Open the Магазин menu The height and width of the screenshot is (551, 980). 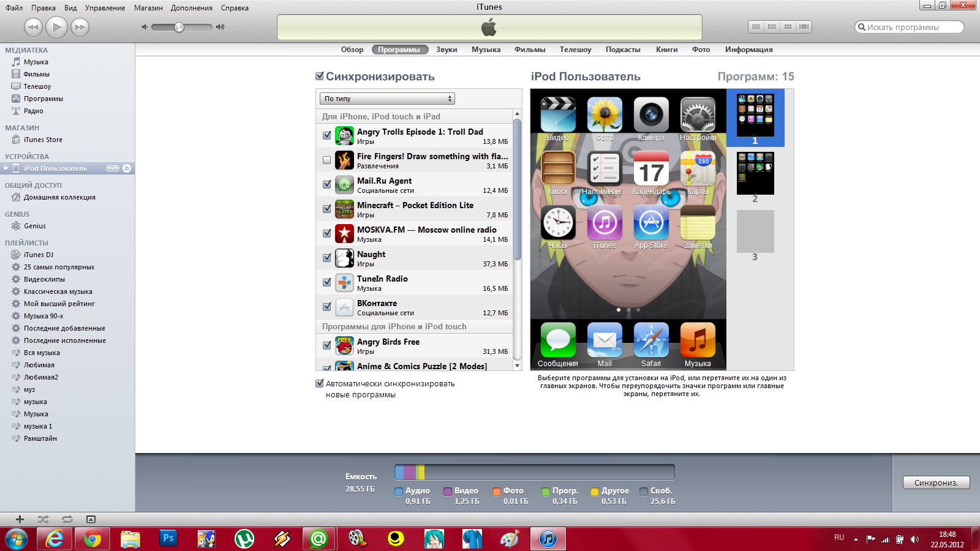point(148,8)
